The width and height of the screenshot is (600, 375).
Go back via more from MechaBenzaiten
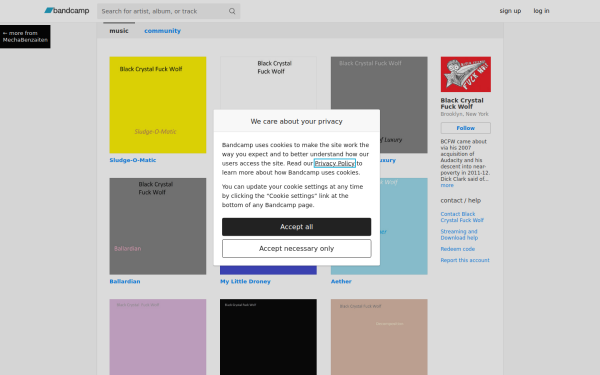(x=25, y=36)
